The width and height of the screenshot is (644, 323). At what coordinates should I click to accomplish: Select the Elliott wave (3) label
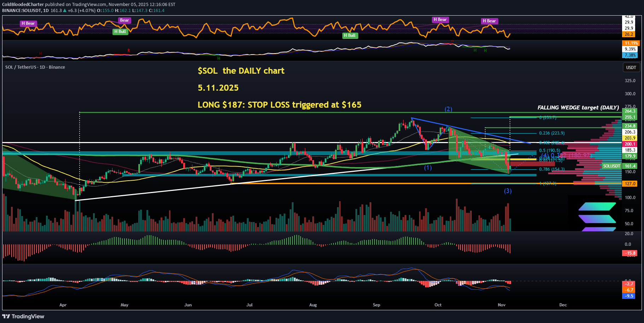click(507, 191)
